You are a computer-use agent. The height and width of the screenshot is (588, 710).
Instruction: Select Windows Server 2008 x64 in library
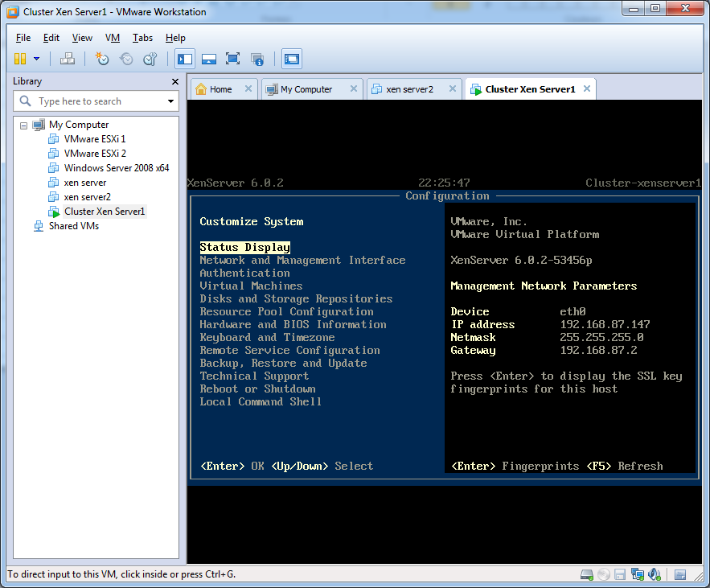(x=116, y=168)
